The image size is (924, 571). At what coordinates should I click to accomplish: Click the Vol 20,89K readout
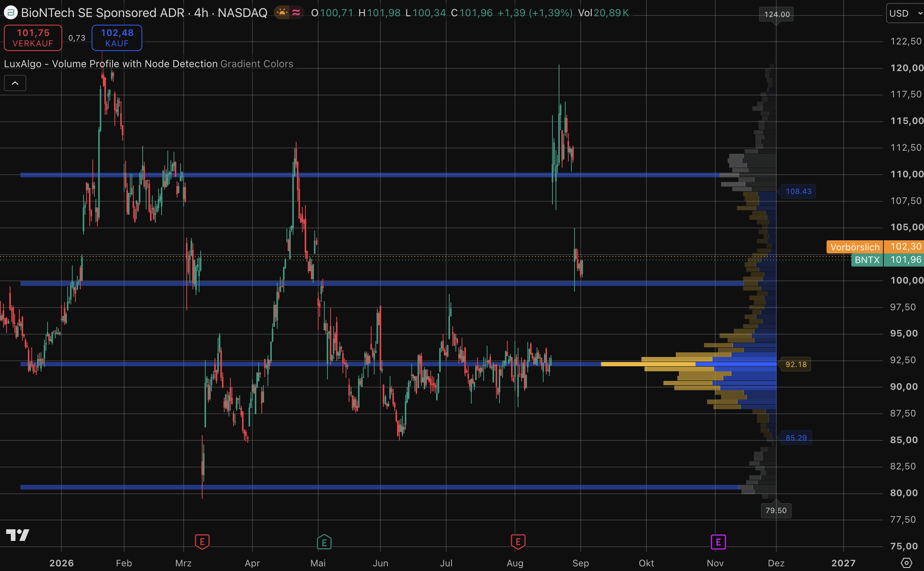point(603,13)
